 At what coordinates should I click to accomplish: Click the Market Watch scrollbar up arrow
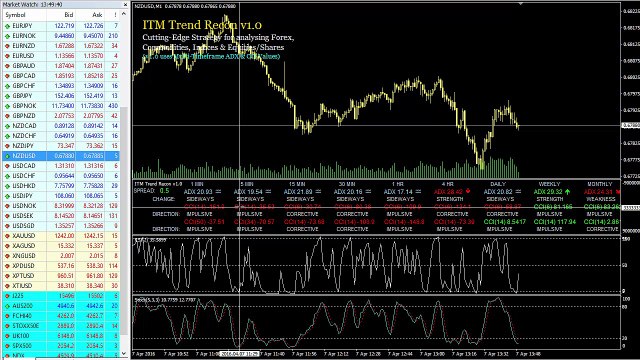(x=124, y=14)
